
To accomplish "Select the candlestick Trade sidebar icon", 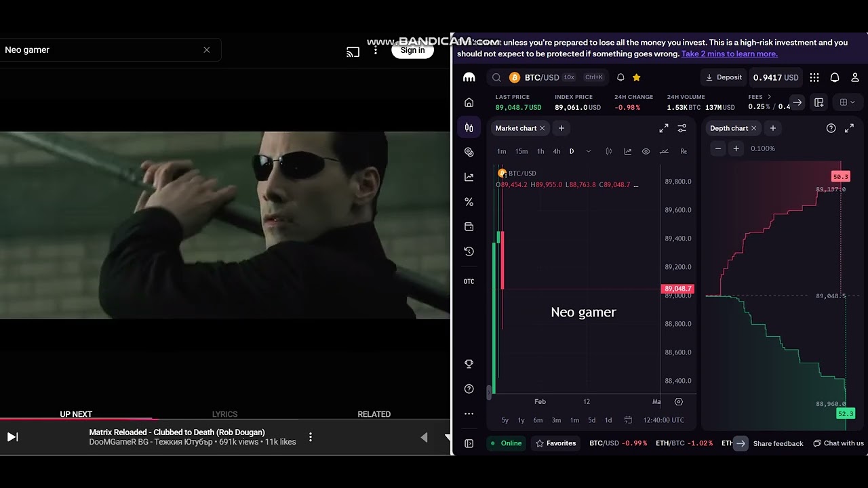I will pos(469,127).
